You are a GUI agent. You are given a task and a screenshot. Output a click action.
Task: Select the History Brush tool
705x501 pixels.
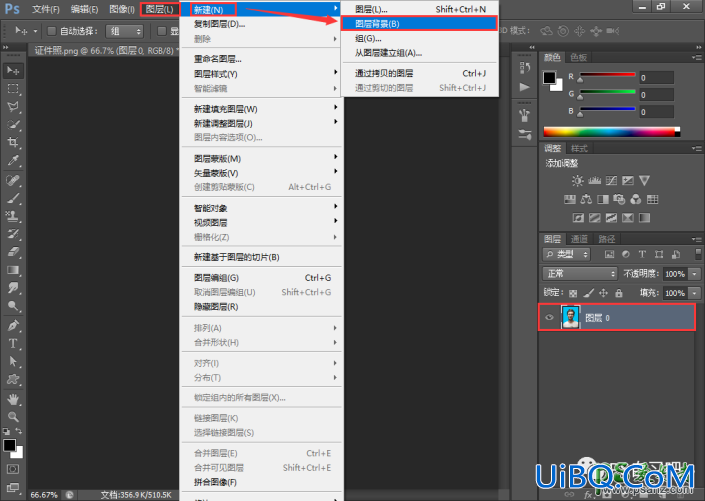click(13, 234)
